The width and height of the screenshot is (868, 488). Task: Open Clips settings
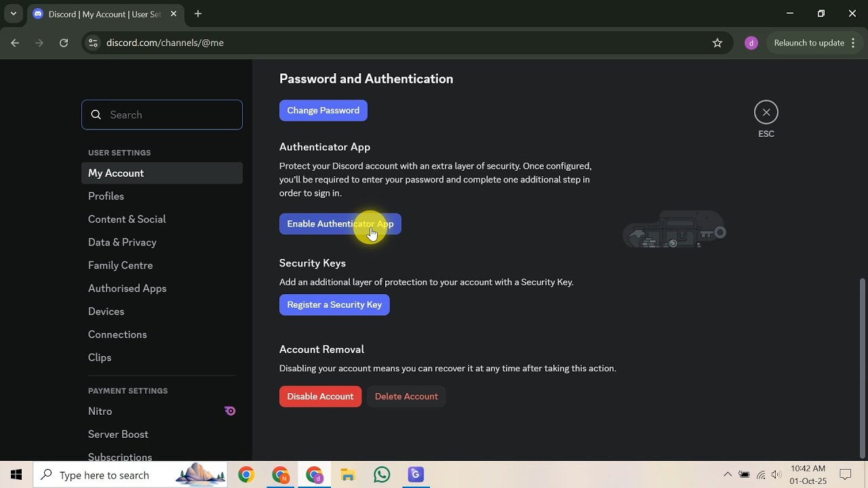tap(162, 357)
